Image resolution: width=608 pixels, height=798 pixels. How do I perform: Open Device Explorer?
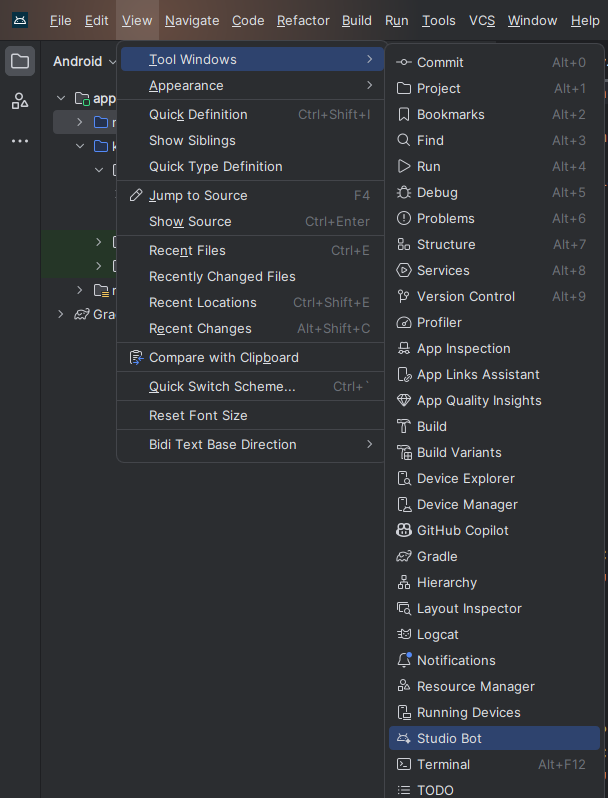(494, 478)
